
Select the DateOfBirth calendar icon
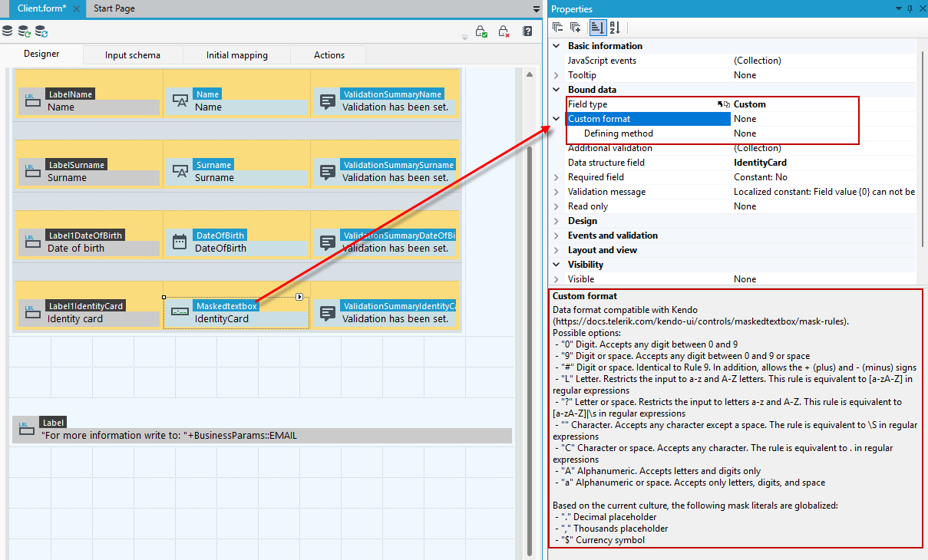click(180, 242)
